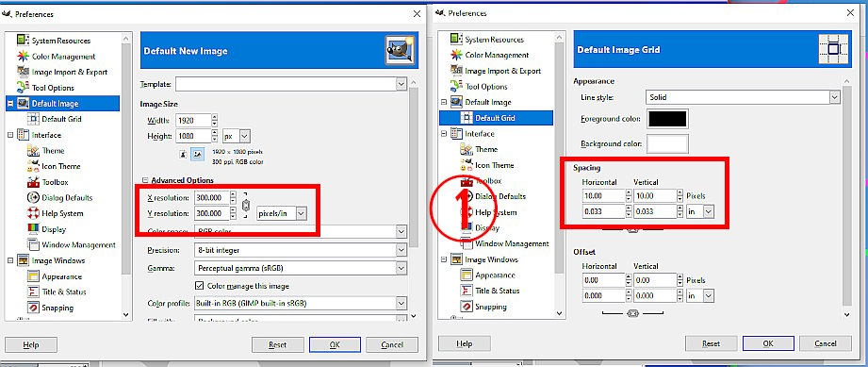Click Icon Theme icon in right Preferences window
868x367 pixels.
tap(467, 165)
